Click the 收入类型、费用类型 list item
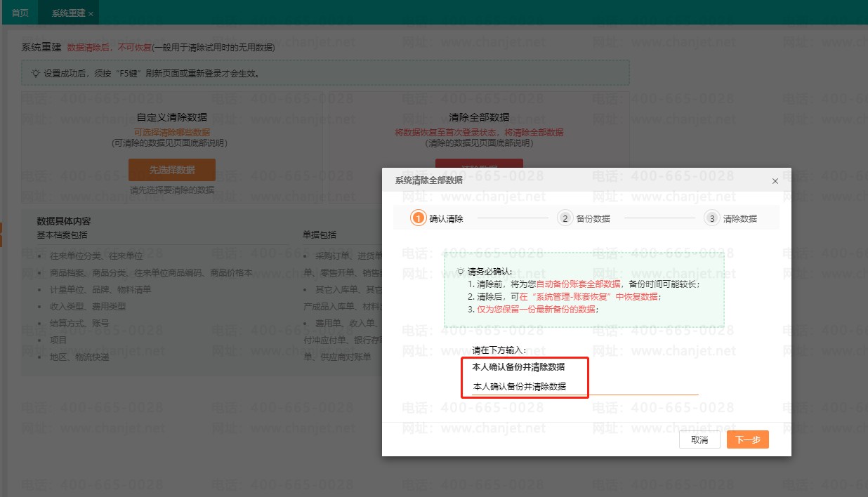Screen dimensions: 868x497 pyautogui.click(x=88, y=306)
